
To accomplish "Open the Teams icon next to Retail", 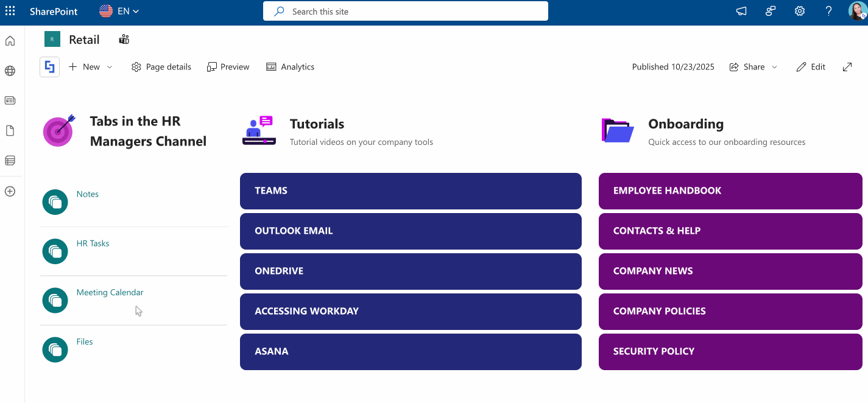I will pos(124,39).
